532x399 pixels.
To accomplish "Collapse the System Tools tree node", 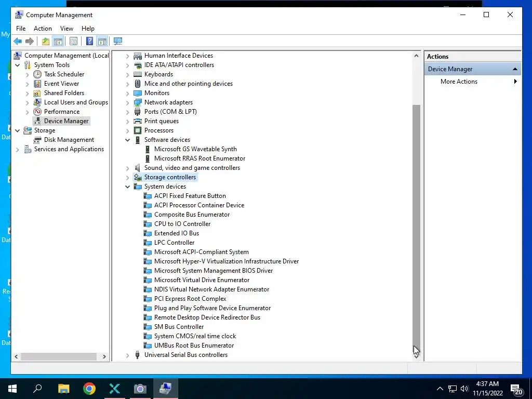I will [17, 65].
